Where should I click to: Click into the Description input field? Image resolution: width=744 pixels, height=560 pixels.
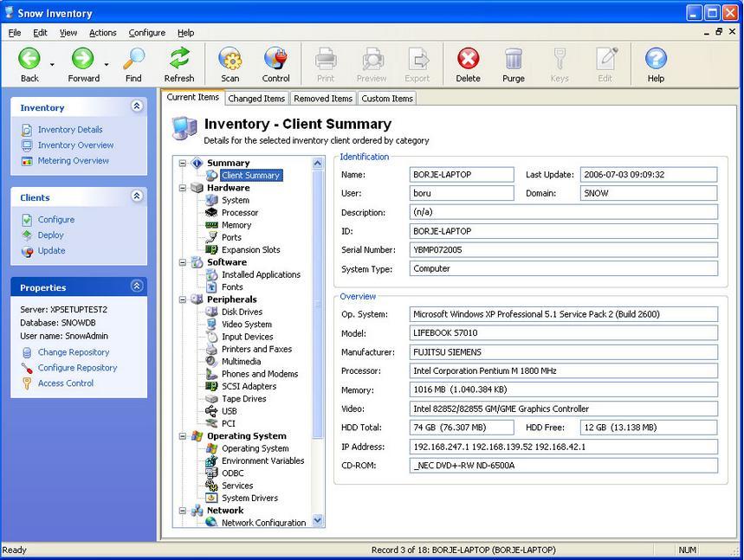point(563,212)
